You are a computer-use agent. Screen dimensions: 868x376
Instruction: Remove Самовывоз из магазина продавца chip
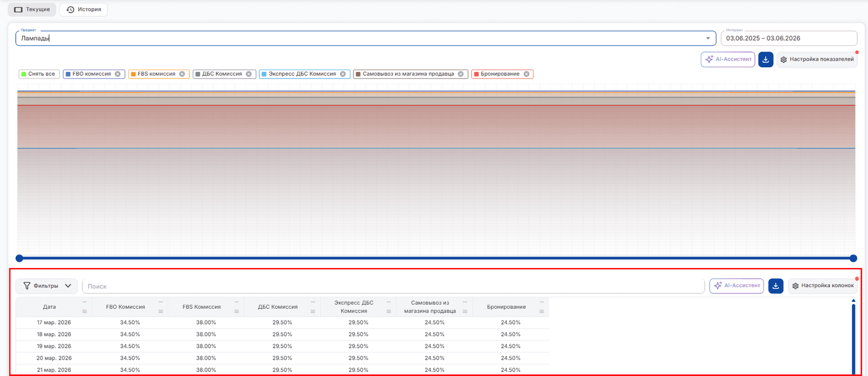(x=461, y=74)
